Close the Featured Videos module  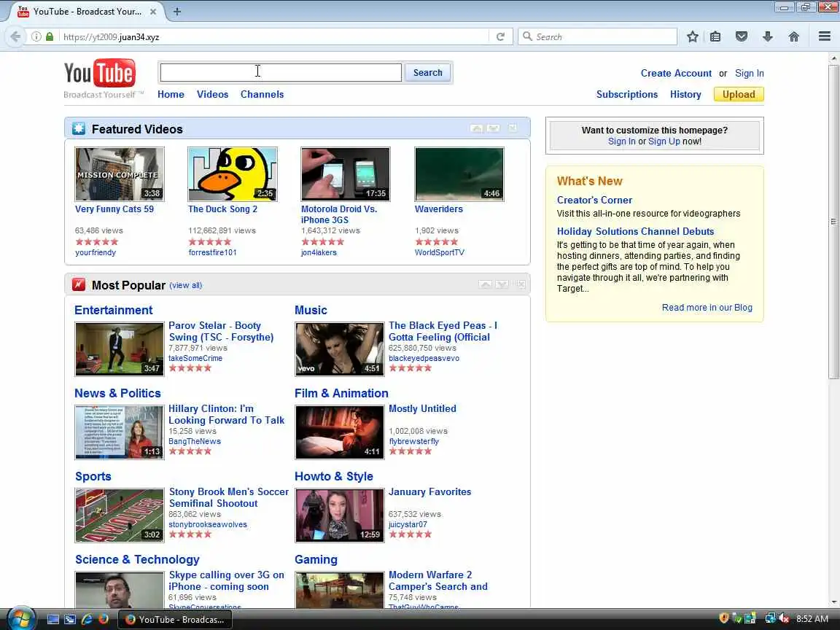pos(513,128)
